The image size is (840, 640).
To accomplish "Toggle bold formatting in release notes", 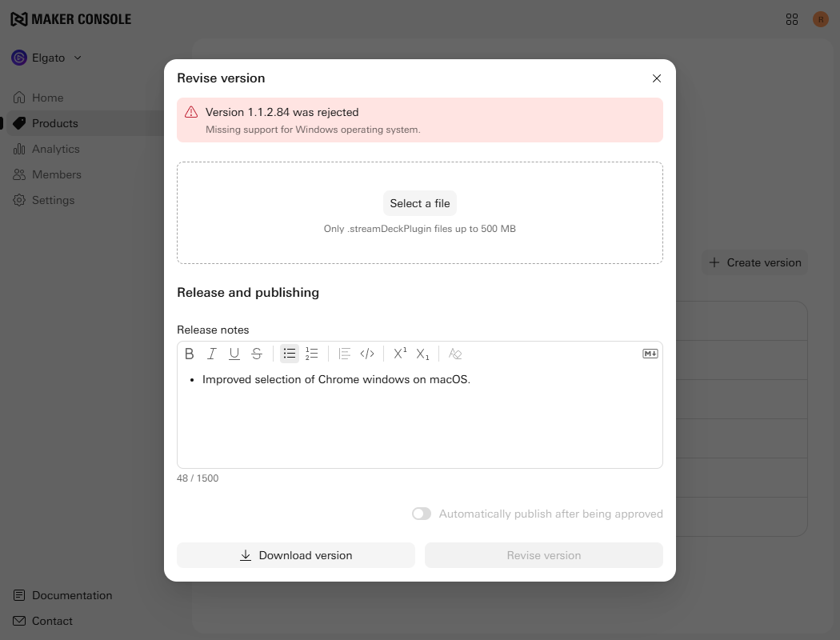I will coord(190,354).
